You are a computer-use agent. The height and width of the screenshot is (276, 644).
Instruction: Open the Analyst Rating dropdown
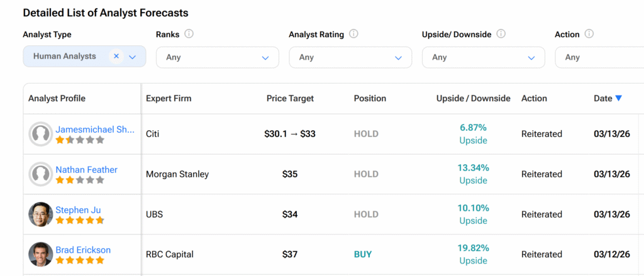(x=398, y=57)
